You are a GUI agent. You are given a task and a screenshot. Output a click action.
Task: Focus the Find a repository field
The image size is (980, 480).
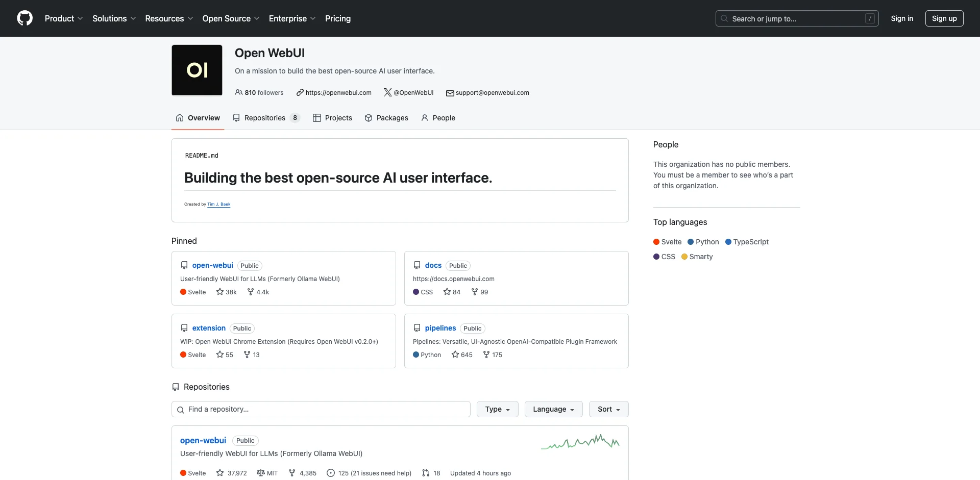[x=321, y=409]
